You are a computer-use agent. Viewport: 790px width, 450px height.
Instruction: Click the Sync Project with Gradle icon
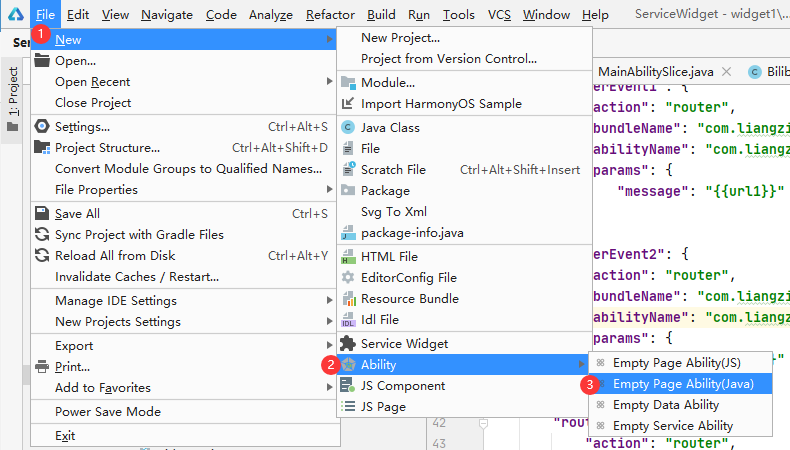tap(42, 234)
